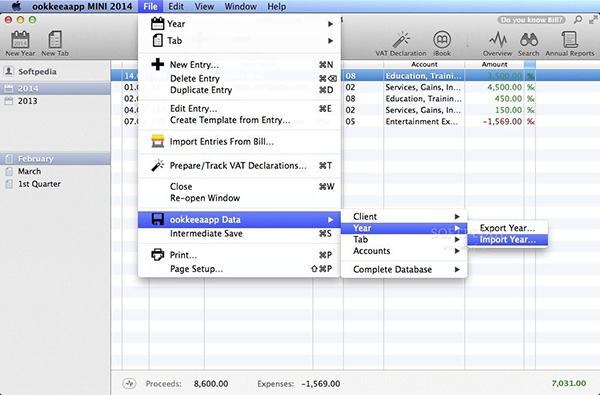Click the percent icon in the -1,569.00 row
The height and width of the screenshot is (395, 600).
(x=530, y=122)
